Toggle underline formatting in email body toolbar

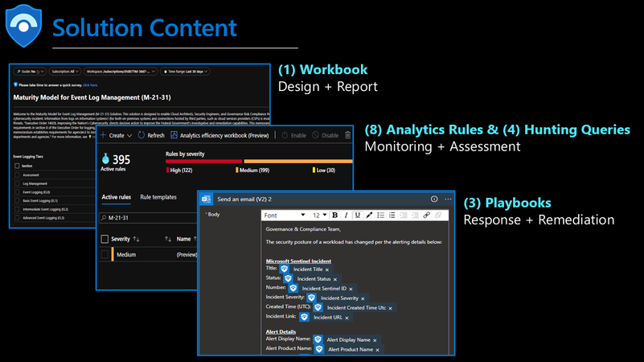pos(358,216)
